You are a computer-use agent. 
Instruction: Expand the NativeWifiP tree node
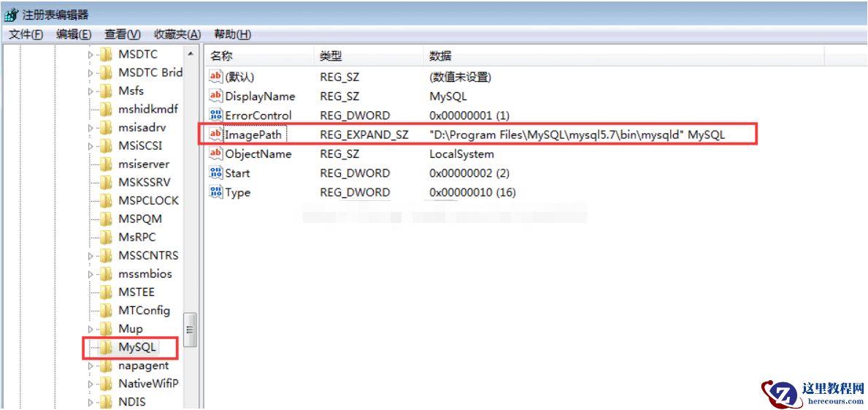[x=91, y=384]
